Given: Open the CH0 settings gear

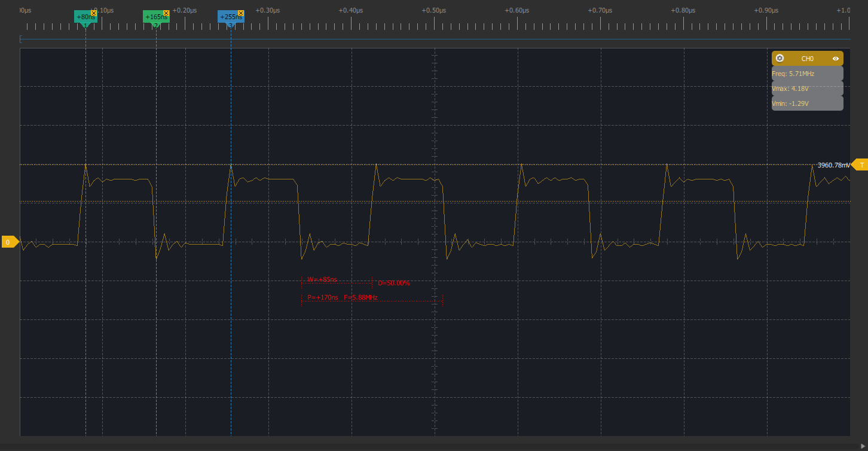Looking at the screenshot, I should (x=780, y=58).
